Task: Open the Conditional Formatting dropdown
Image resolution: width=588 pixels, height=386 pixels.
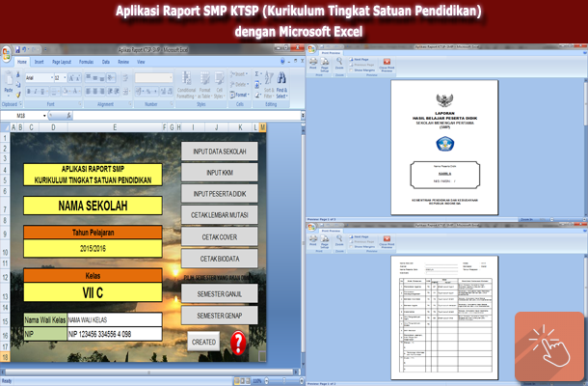Action: (186, 85)
